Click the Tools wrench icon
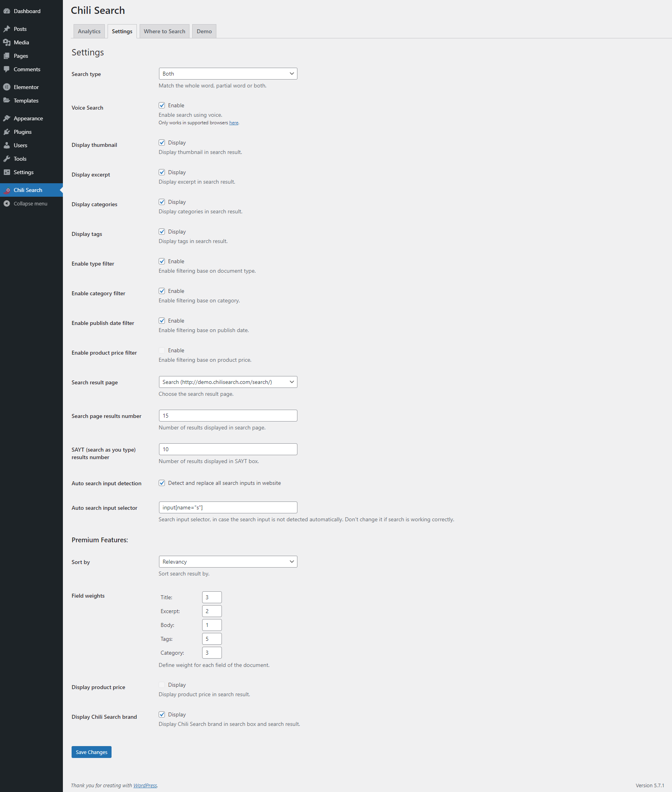The height and width of the screenshot is (792, 672). (x=7, y=159)
